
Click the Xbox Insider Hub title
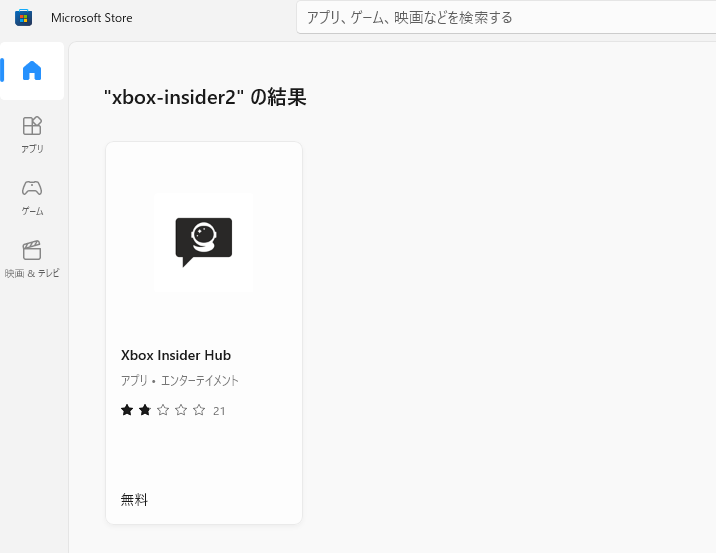point(176,355)
